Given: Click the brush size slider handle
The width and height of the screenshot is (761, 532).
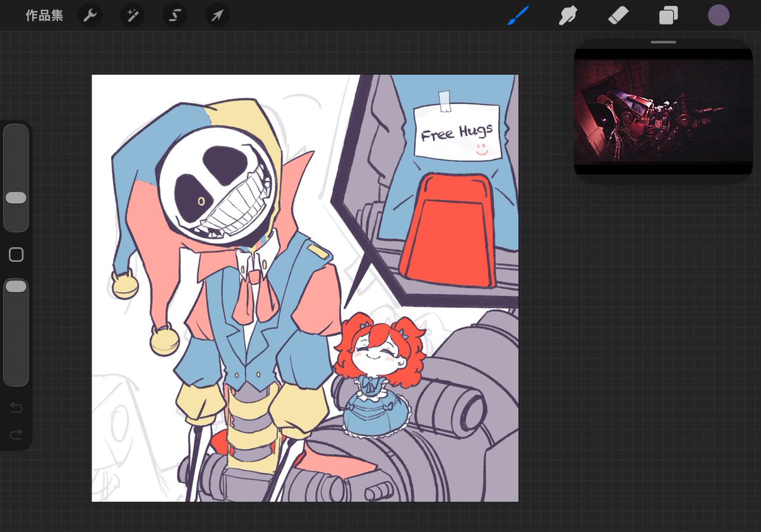Looking at the screenshot, I should click(x=16, y=197).
